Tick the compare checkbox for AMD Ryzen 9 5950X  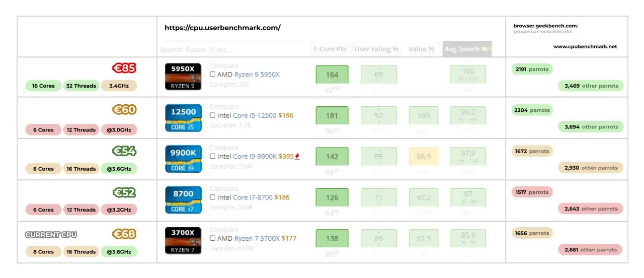point(212,75)
